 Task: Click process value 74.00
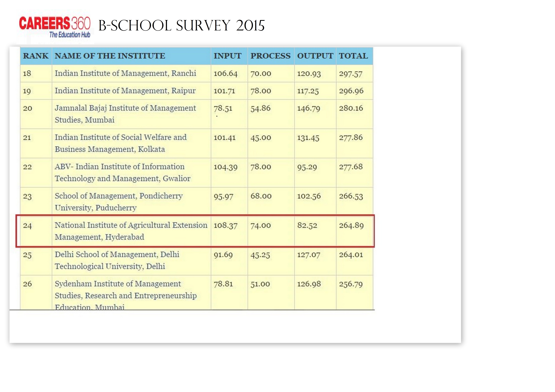(261, 226)
